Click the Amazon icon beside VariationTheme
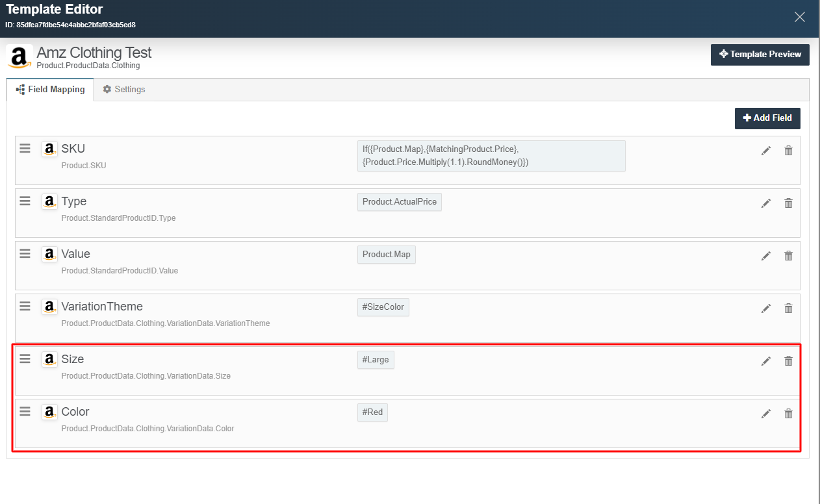820x504 pixels. click(x=49, y=307)
